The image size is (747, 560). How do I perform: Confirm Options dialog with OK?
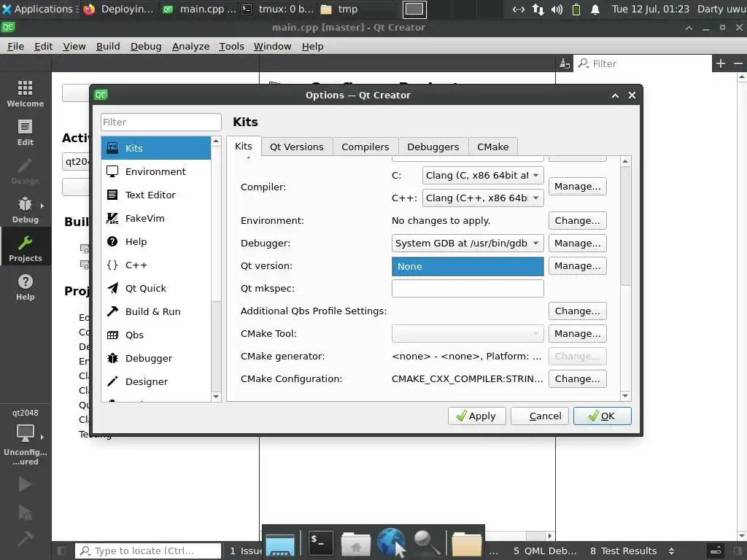(602, 416)
